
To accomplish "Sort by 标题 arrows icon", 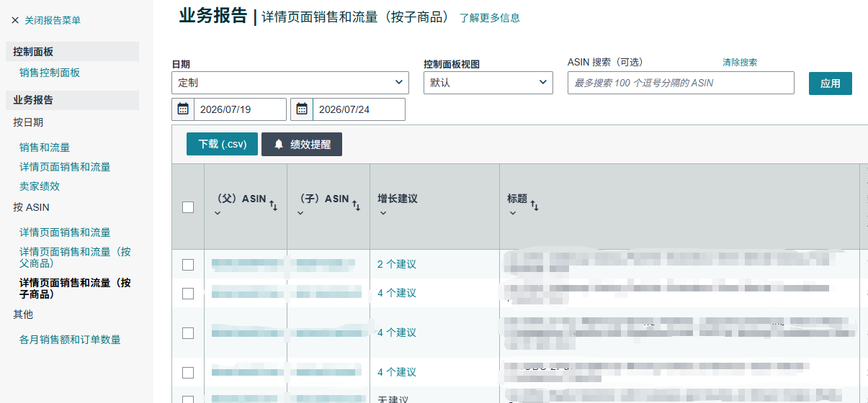I will (x=534, y=206).
